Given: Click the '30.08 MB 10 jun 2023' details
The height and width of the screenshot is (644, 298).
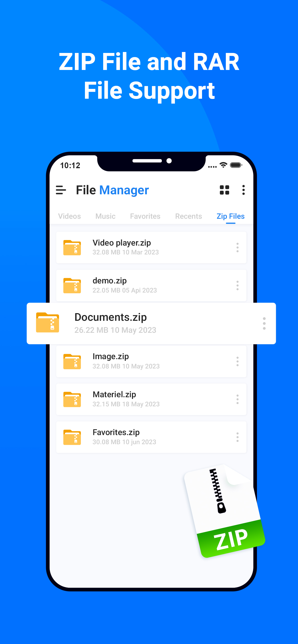Looking at the screenshot, I should (x=125, y=442).
